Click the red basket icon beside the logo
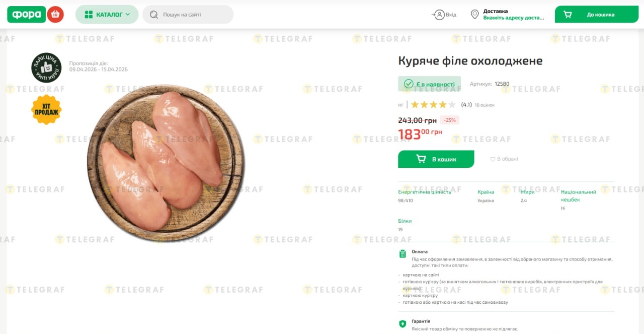The height and width of the screenshot is (334, 644). point(55,15)
